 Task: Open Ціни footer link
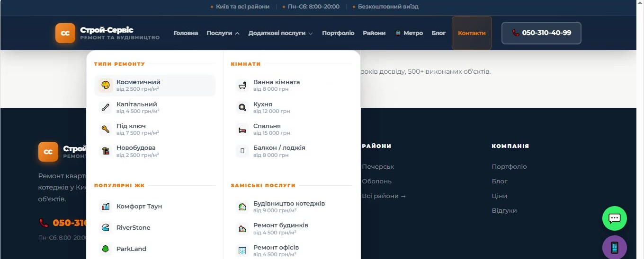tap(500, 196)
